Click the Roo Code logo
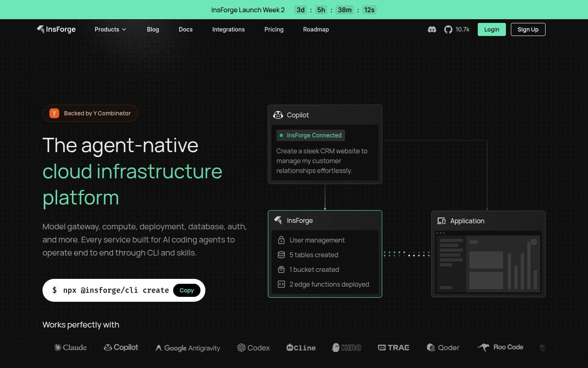Screen dimensions: 588x368 (500, 347)
